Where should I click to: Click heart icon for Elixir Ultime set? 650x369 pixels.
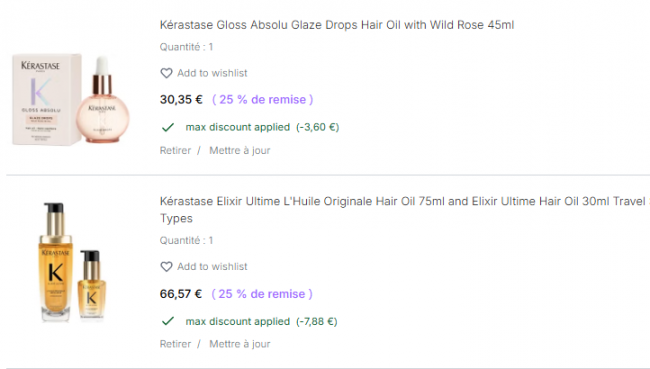click(166, 267)
